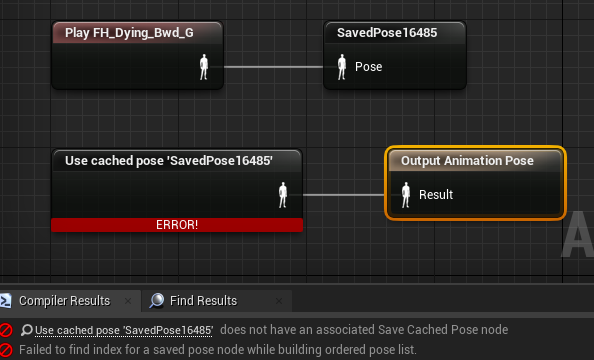
Task: Click wire from cached pose node to Output Animation Pose
Action: (x=344, y=195)
